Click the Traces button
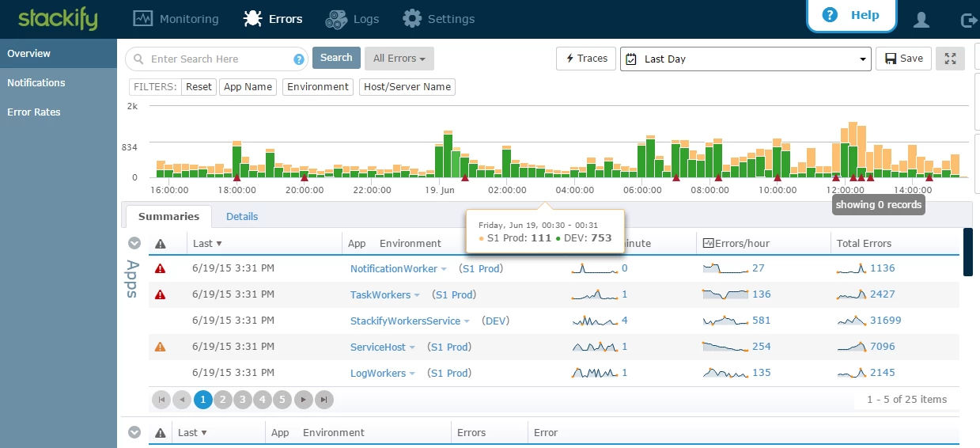Image resolution: width=980 pixels, height=448 pixels. pyautogui.click(x=586, y=59)
